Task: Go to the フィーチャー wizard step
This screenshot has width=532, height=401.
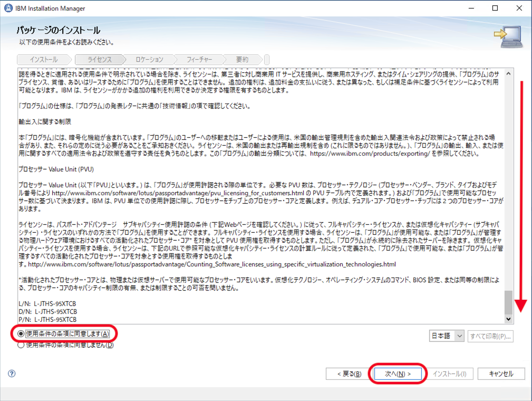Action: [x=199, y=60]
